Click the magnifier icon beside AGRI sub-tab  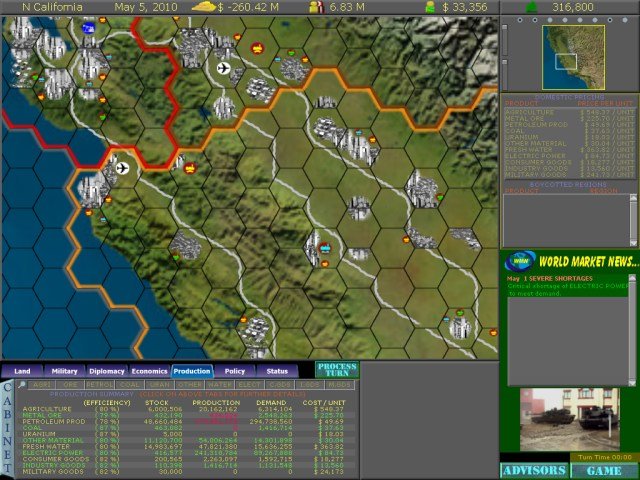pyautogui.click(x=22, y=384)
